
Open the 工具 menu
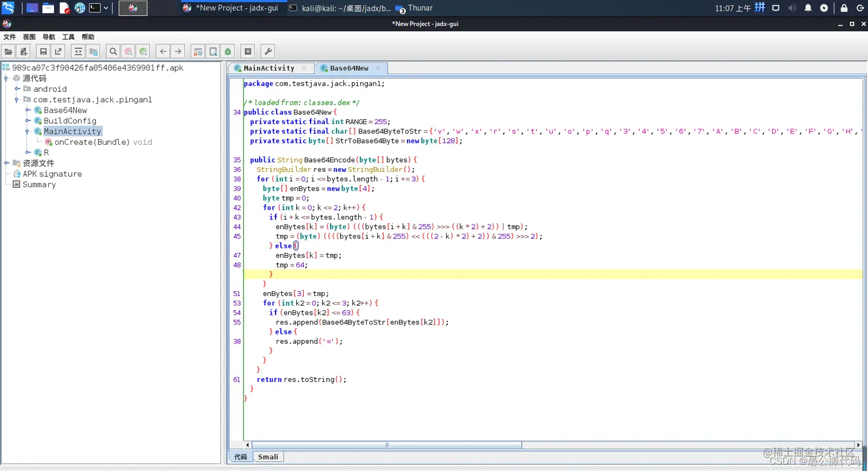pos(68,37)
